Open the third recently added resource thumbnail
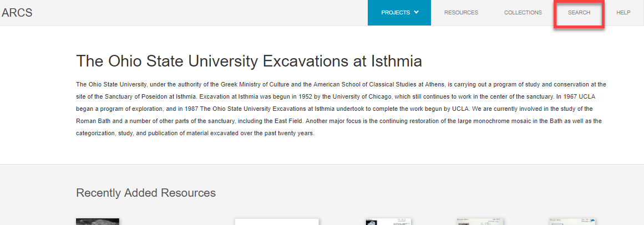644x225 pixels. 388,222
